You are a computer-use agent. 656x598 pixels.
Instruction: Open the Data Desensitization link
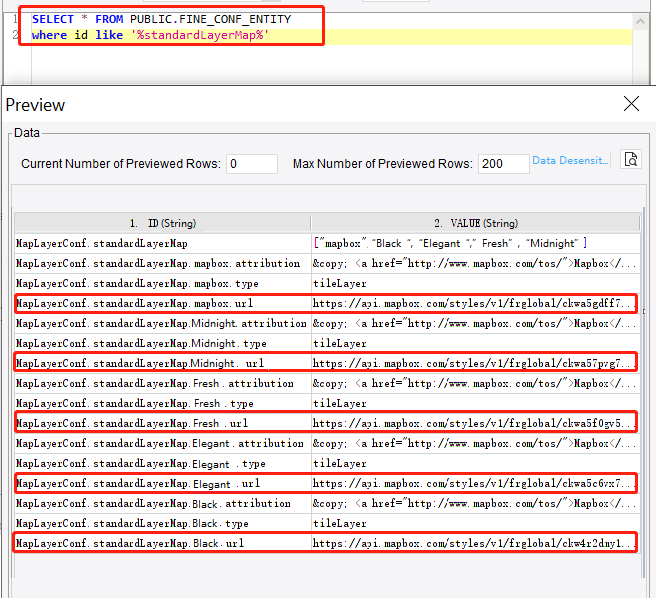pyautogui.click(x=569, y=160)
